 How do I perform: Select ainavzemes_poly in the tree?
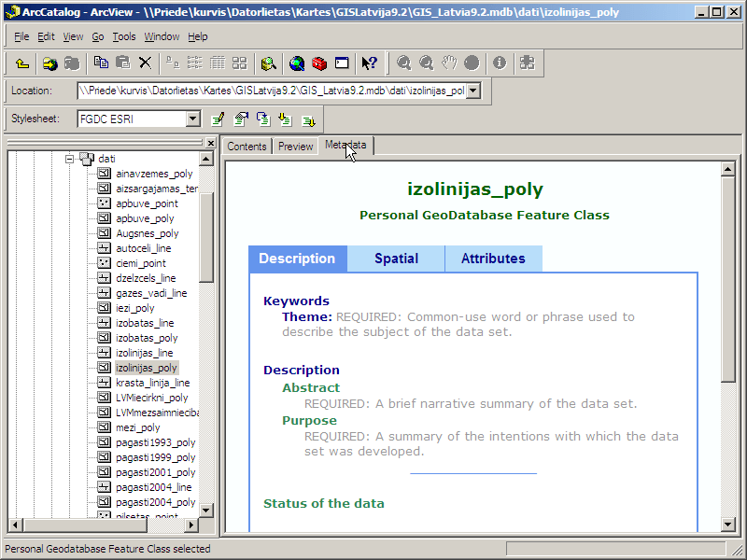coord(154,174)
